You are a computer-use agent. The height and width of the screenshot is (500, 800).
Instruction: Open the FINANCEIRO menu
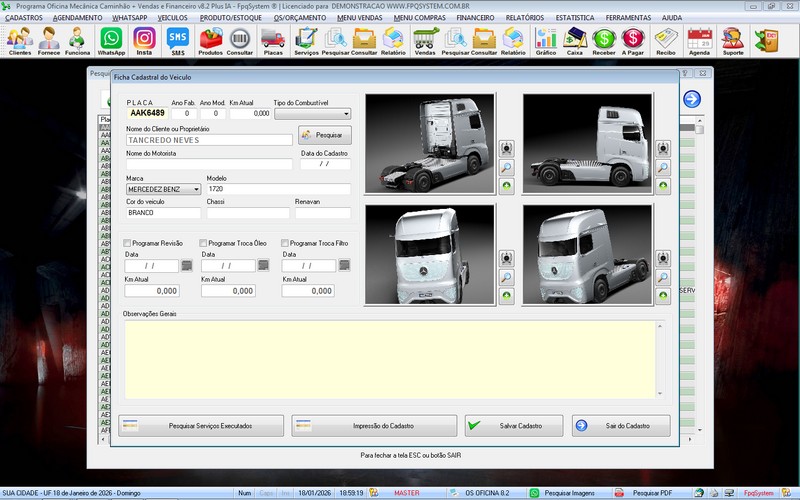[x=476, y=18]
